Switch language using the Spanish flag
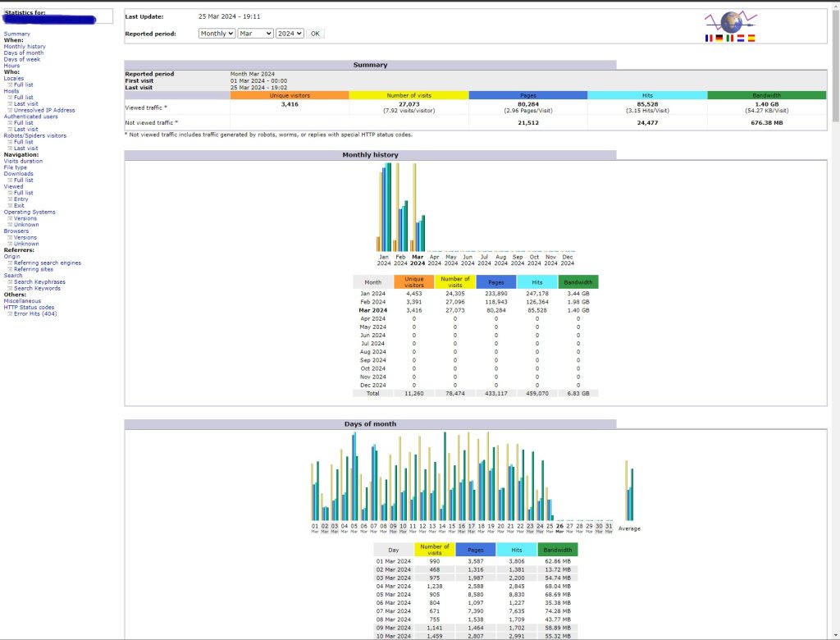 751,38
